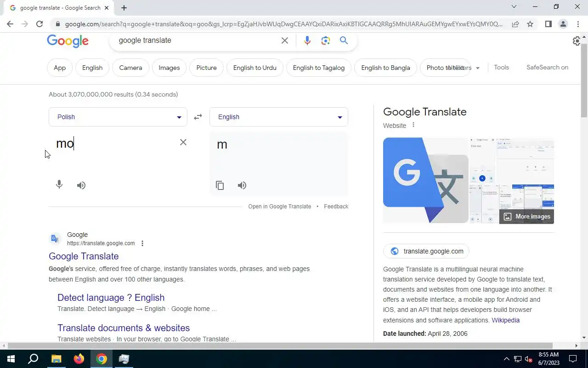Open the Google Translate logo thumbnail
588x368 pixels.
[426, 180]
